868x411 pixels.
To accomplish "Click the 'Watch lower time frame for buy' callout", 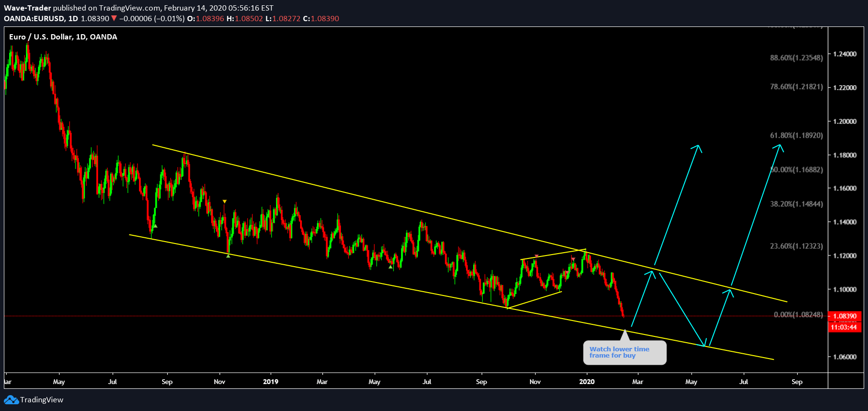I will point(625,353).
